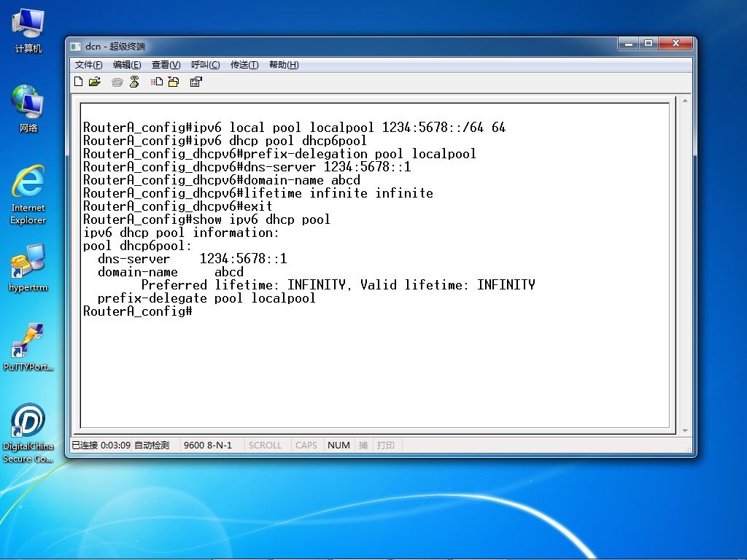Click the scrollbar down arrow
This screenshot has height=560, width=747.
(684, 430)
